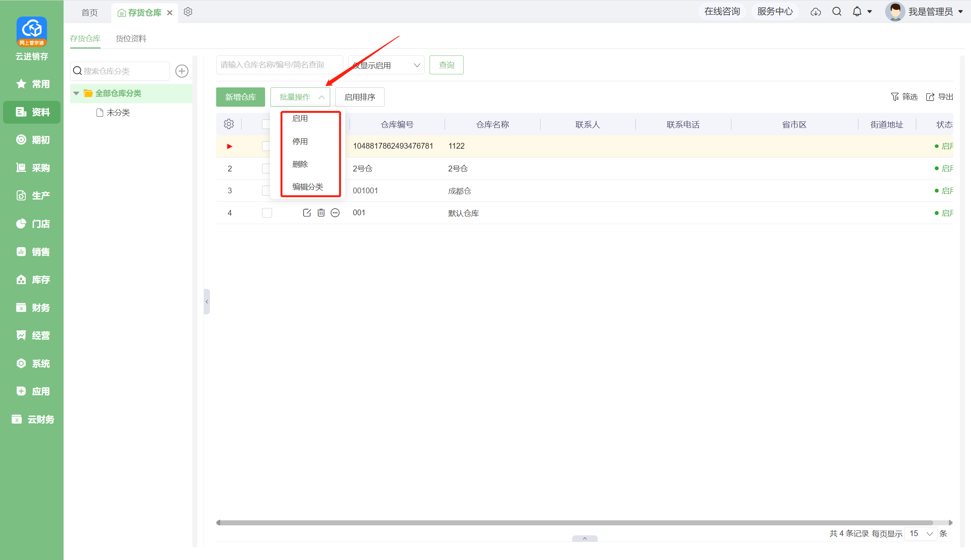Expand the administrator account menu arrow
971x560 pixels.
[x=961, y=12]
